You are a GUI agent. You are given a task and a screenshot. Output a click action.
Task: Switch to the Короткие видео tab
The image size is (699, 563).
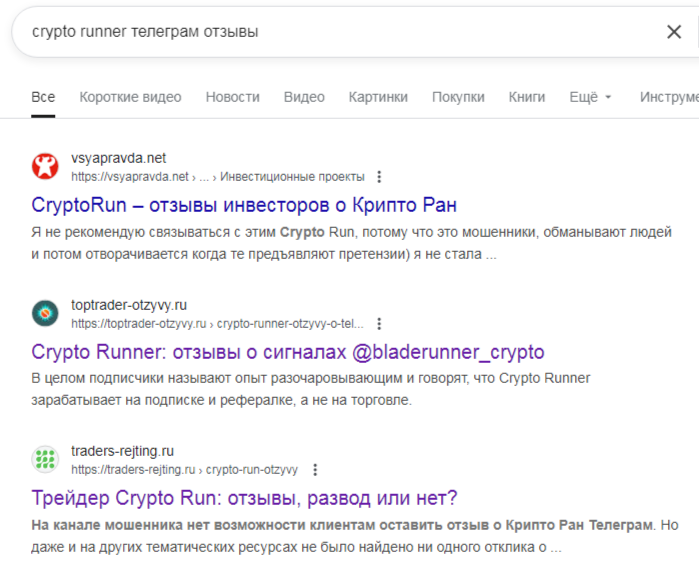point(130,97)
